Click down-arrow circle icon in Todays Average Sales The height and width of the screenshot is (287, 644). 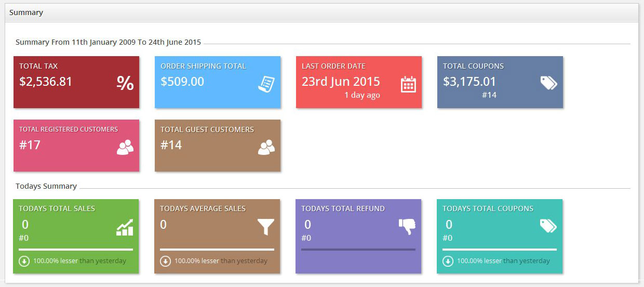click(165, 261)
